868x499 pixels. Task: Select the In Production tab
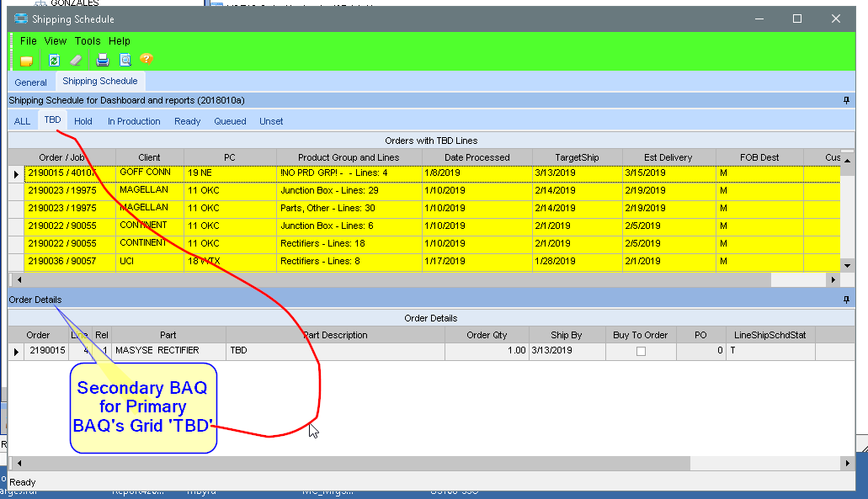[134, 121]
